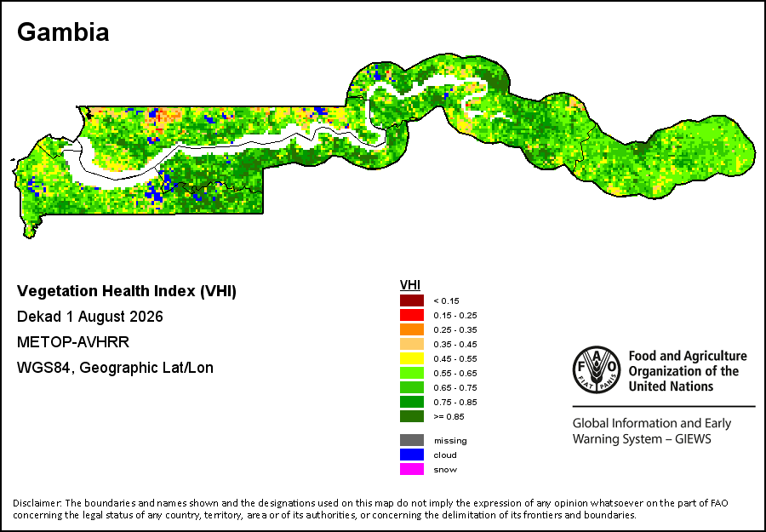Click the orange 0.25 - 0.35 legend swatch
The width and height of the screenshot is (766, 532).
[411, 329]
